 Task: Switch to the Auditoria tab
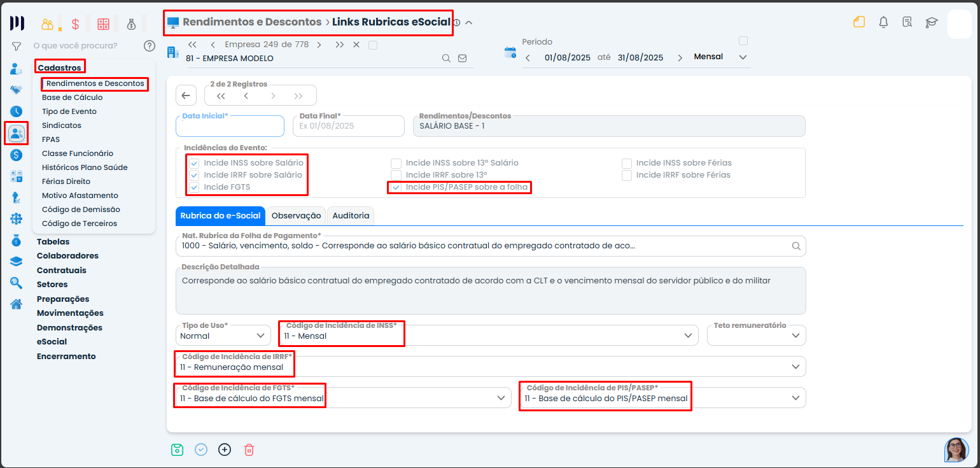351,216
